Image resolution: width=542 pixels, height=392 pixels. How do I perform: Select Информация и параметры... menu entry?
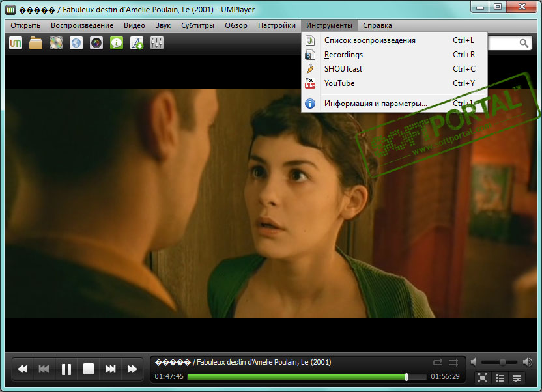tap(394, 104)
